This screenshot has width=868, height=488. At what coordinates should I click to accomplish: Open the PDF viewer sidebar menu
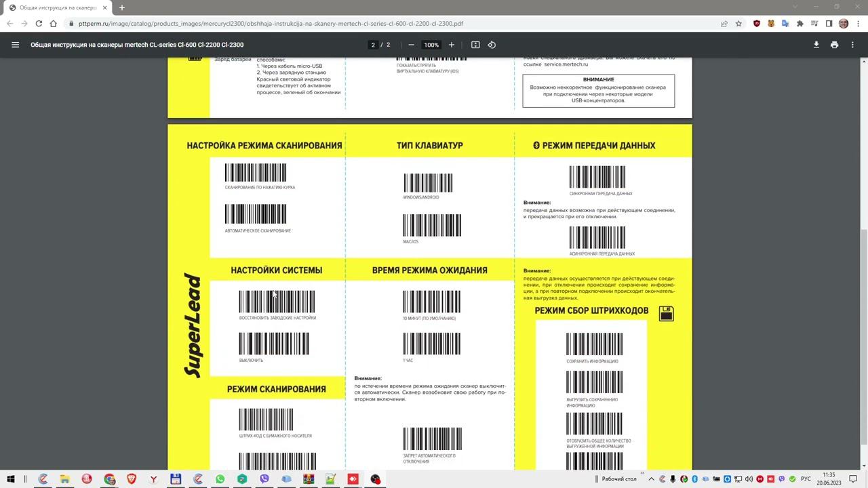pos(15,45)
